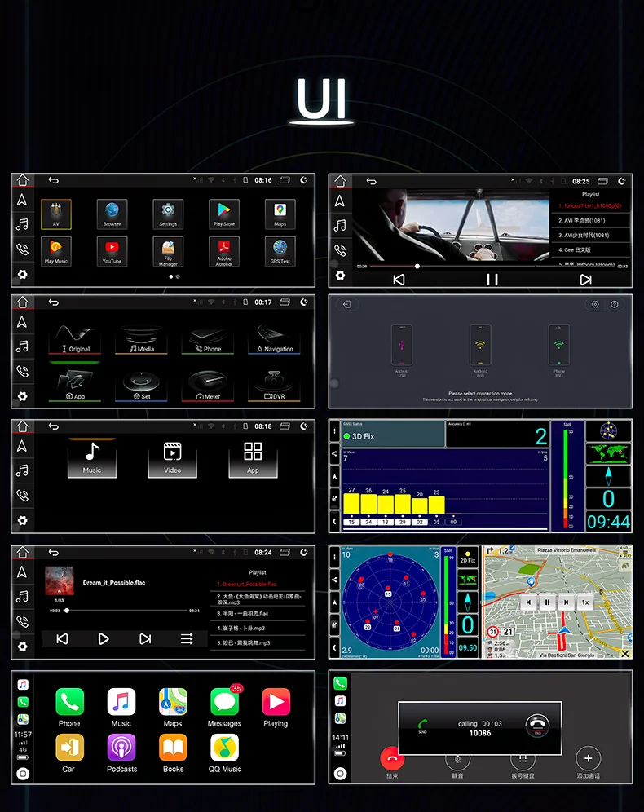Open the Maps app in the 08:16 grid
Viewport: 644px width, 812px height.
(280, 214)
